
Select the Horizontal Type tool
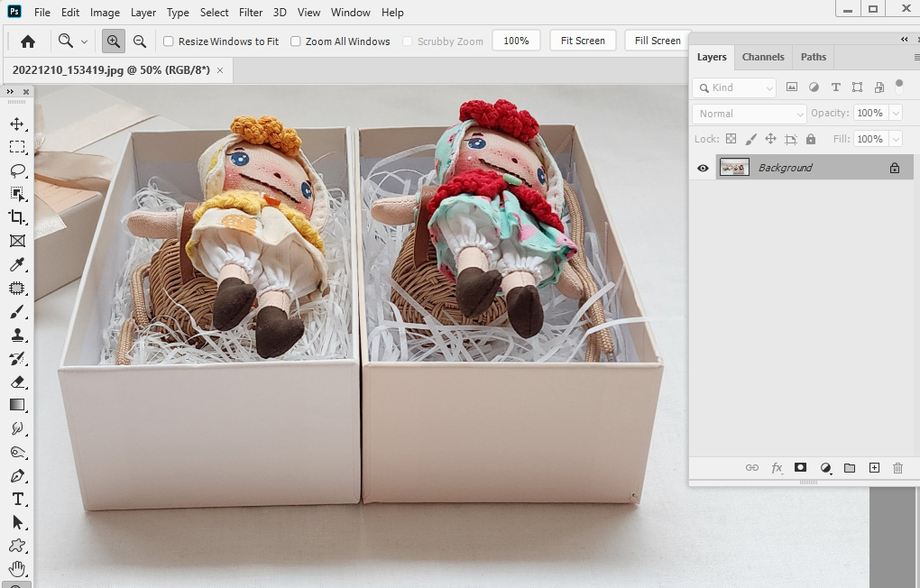pyautogui.click(x=17, y=499)
